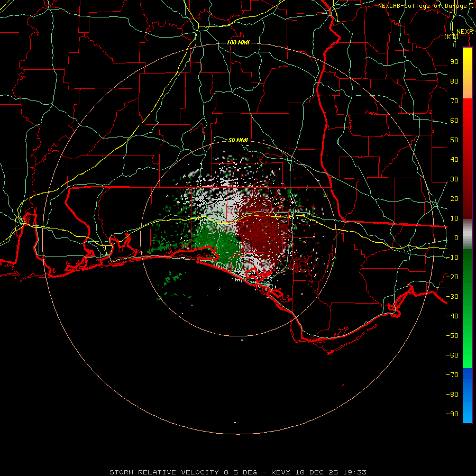Click the 80 value on velocity scale
Viewport: 476px width, 476px height.
(x=454, y=81)
